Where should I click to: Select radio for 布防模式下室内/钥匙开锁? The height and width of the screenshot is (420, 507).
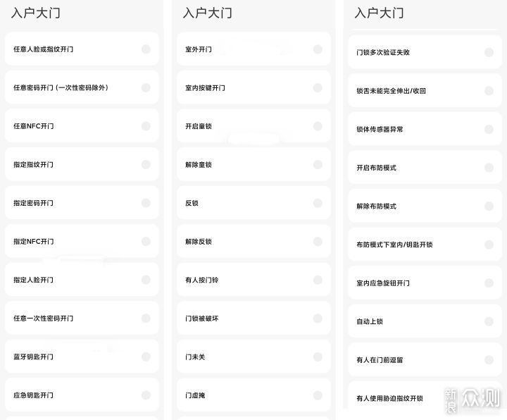click(x=489, y=245)
